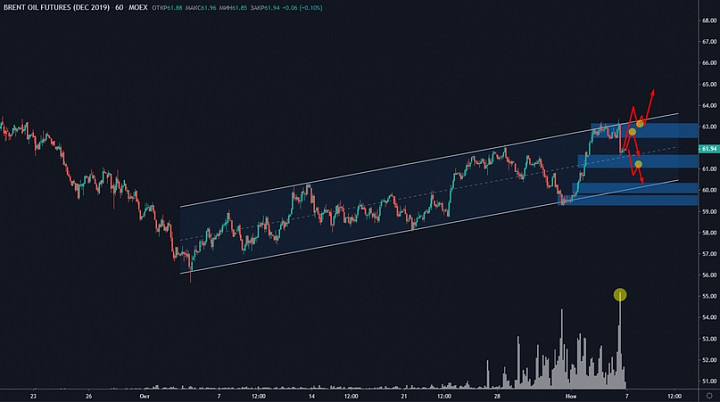Viewport: 720px width, 402px height.
Task: Click the 64.00 price axis label
Action: (709, 106)
